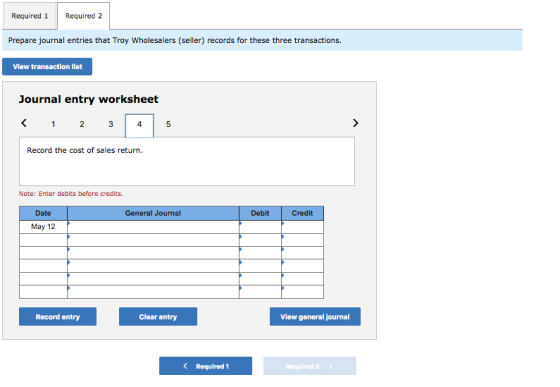Click General Journal cell in May 12 row
This screenshot has width=560, height=387.
(x=153, y=227)
